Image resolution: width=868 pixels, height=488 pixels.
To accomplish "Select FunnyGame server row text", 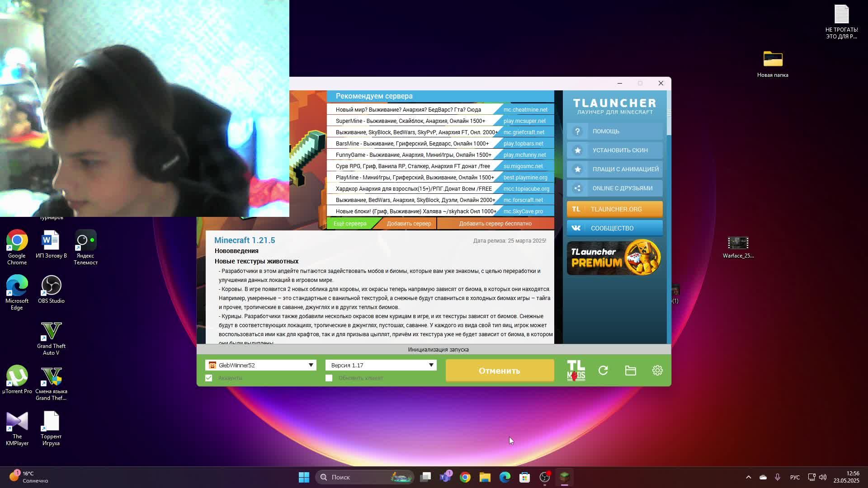I will tap(414, 155).
